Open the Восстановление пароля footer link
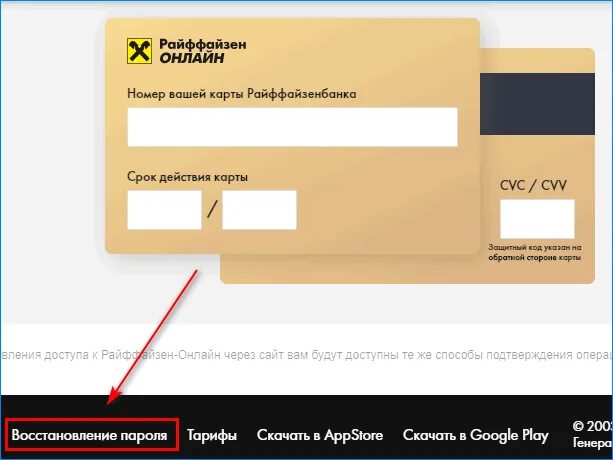Viewport: 613px width, 460px height. click(x=90, y=435)
